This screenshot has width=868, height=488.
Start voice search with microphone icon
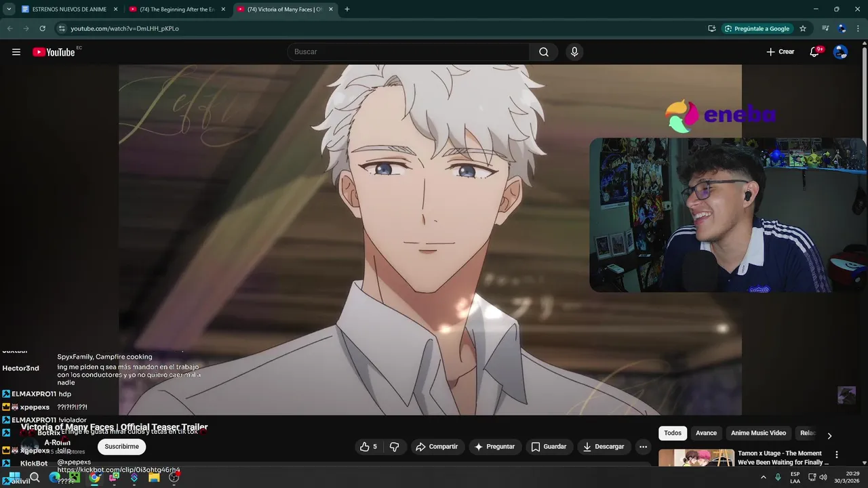pyautogui.click(x=574, y=52)
